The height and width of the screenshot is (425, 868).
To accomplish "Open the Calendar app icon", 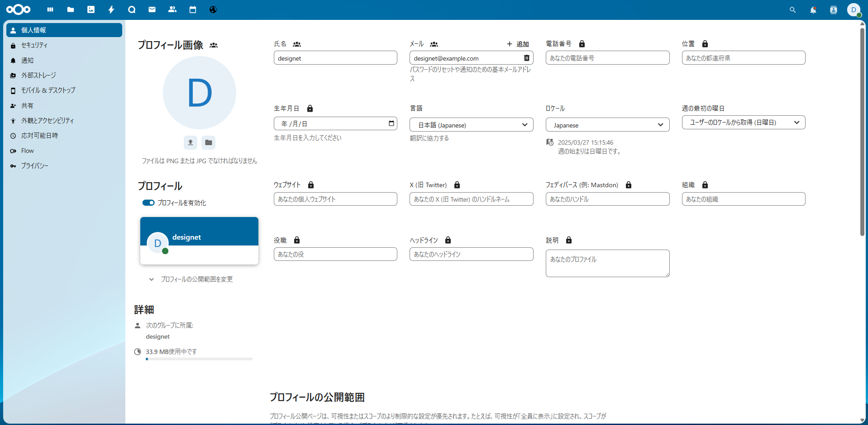I will point(193,9).
